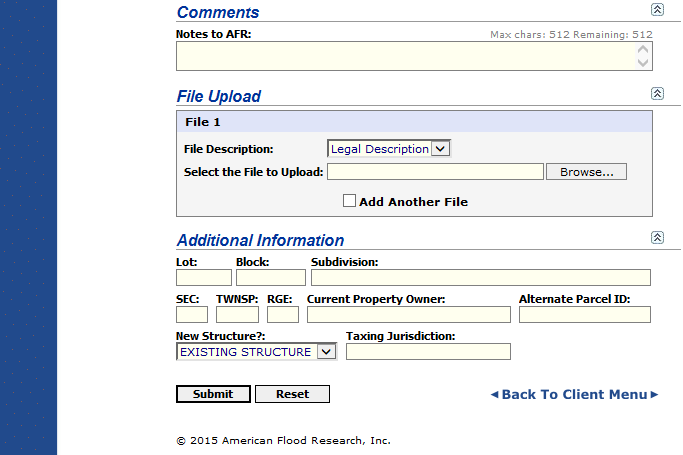Collapse the File Upload section
Screen dimensions: 683x455
click(657, 93)
